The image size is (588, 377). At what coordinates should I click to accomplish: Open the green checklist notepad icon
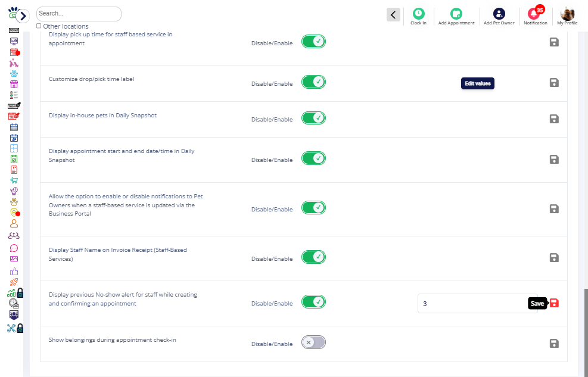tap(14, 159)
